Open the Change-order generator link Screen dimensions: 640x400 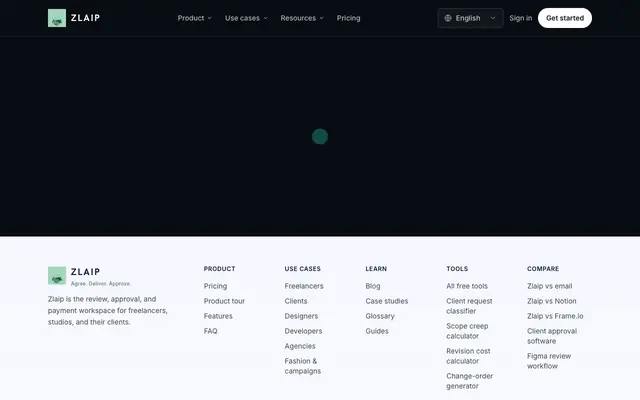(469, 381)
